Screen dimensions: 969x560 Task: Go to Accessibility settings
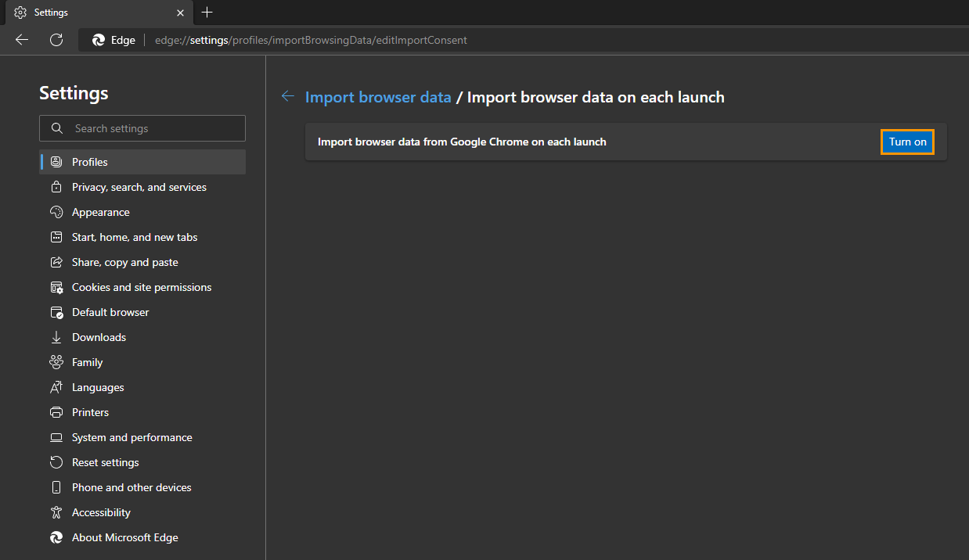pos(142,512)
